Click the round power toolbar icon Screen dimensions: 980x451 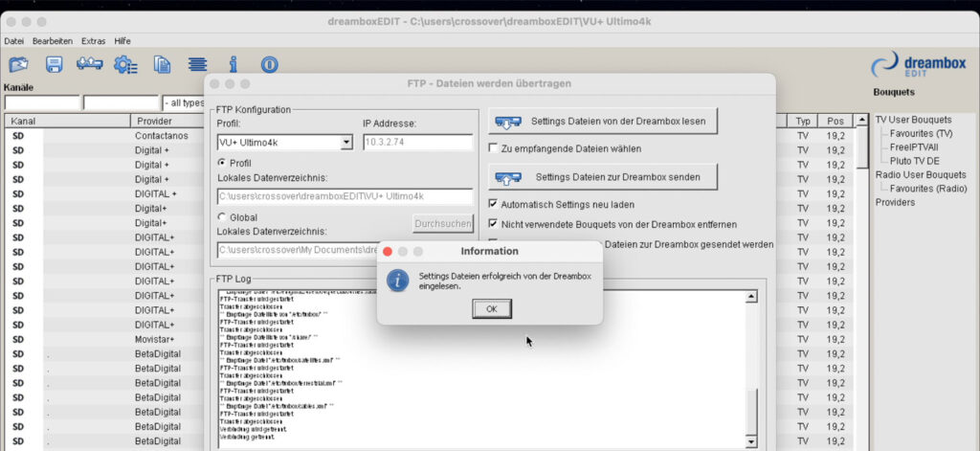tap(269, 64)
